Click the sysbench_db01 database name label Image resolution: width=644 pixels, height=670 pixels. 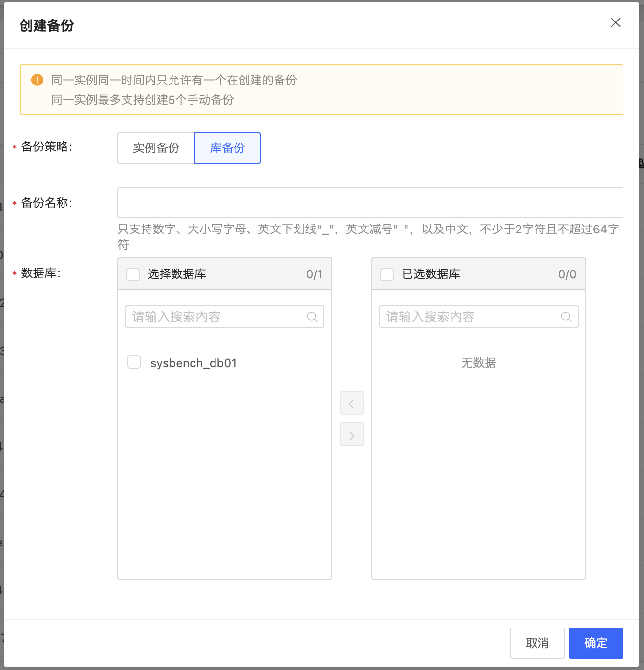193,363
